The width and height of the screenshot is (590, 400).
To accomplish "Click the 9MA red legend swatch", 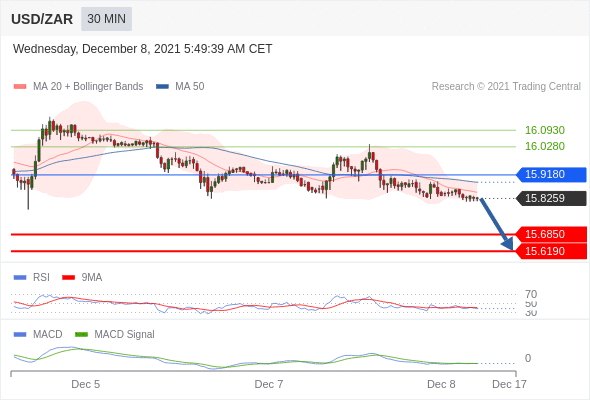I will tap(68, 278).
